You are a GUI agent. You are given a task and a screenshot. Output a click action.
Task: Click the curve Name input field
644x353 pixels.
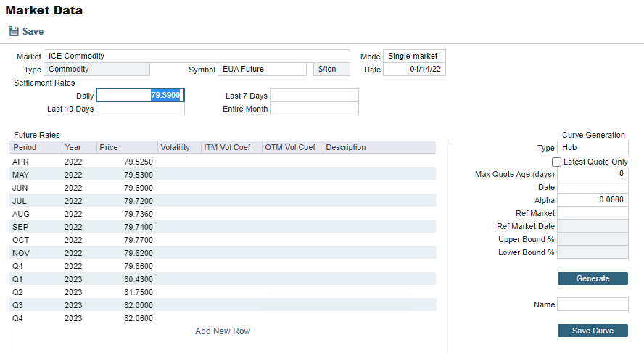point(593,304)
